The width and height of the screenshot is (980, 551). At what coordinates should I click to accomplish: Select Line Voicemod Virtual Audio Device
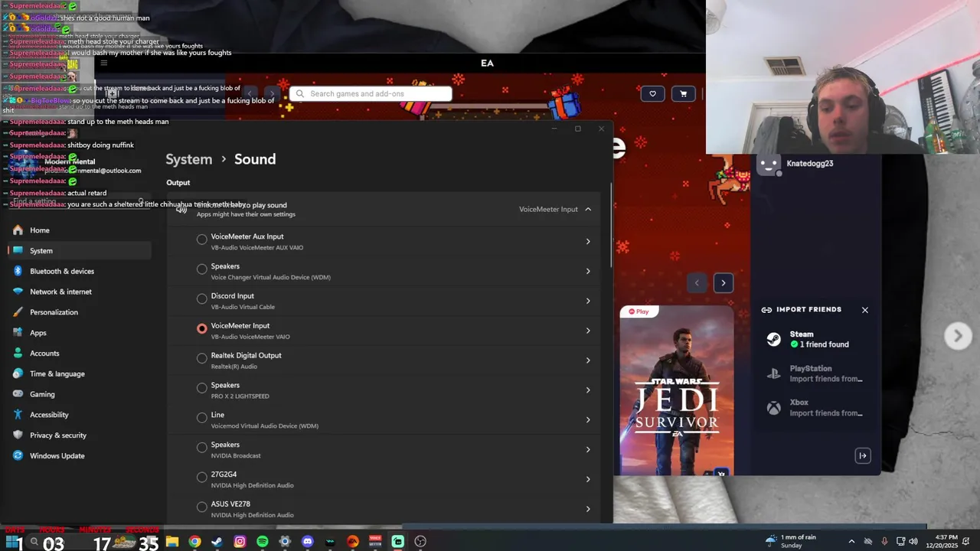pos(202,418)
